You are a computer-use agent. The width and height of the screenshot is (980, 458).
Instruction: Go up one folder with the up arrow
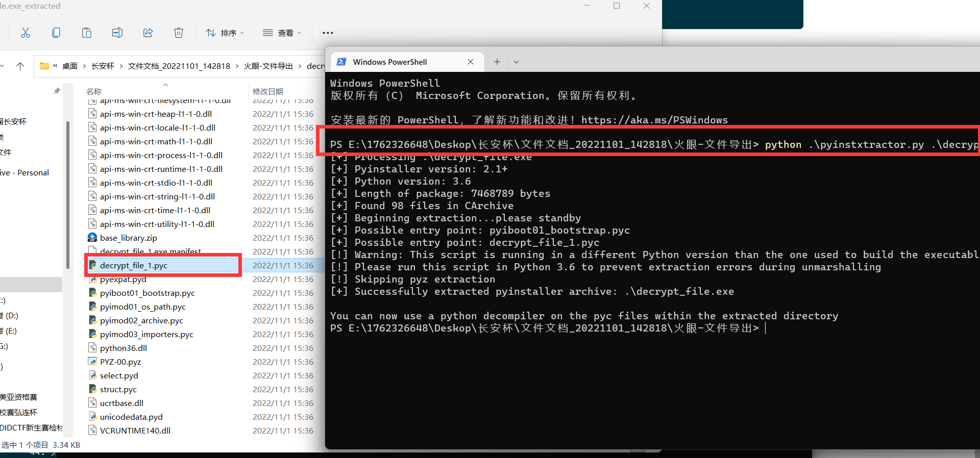tap(20, 66)
